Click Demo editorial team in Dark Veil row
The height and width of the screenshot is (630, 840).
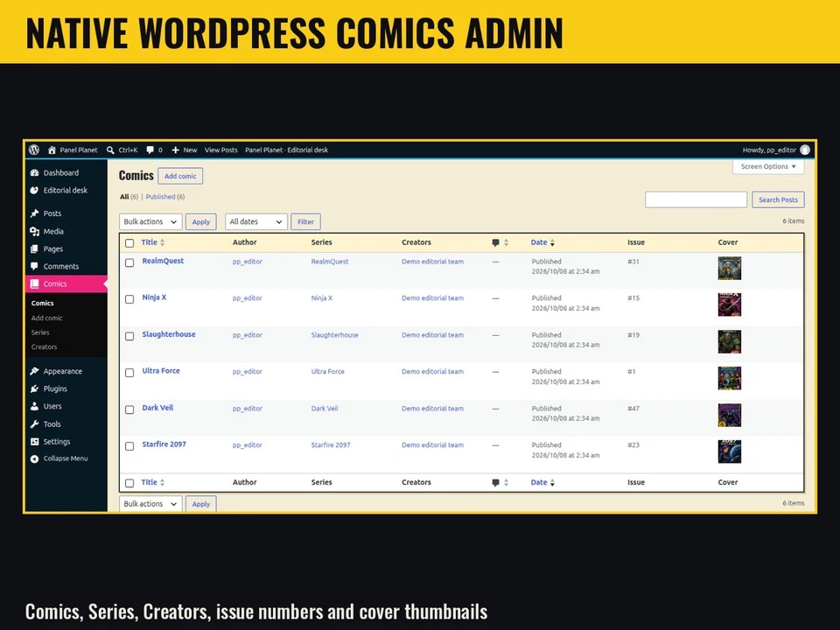pyautogui.click(x=432, y=409)
